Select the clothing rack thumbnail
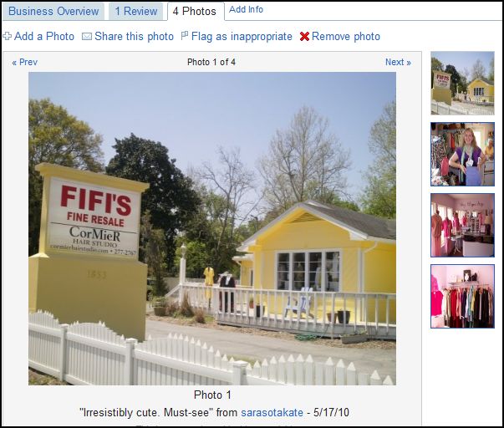The width and height of the screenshot is (504, 428). 462,296
